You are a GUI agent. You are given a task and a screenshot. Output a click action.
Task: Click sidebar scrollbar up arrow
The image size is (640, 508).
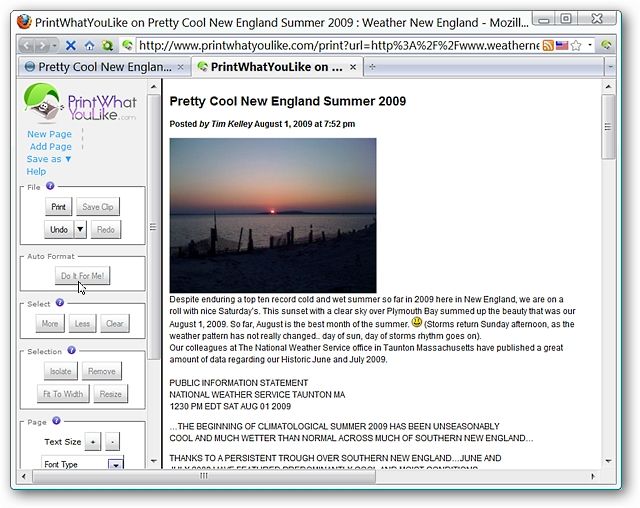(x=153, y=87)
